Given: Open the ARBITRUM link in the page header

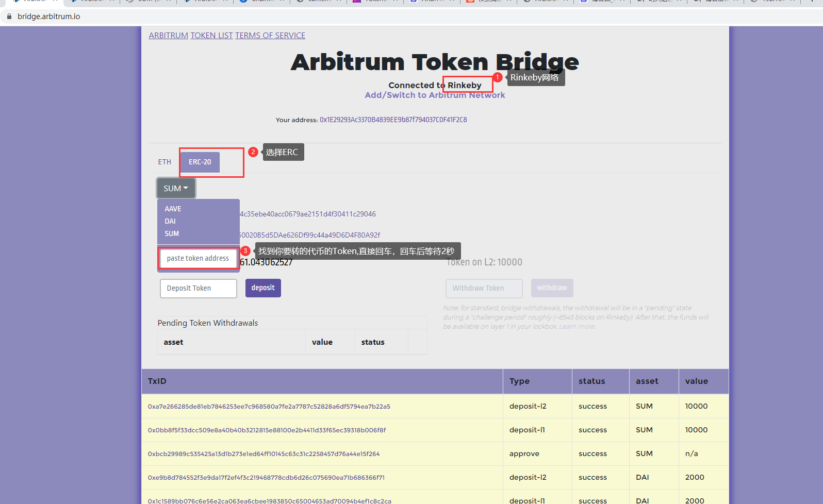Looking at the screenshot, I should point(169,36).
